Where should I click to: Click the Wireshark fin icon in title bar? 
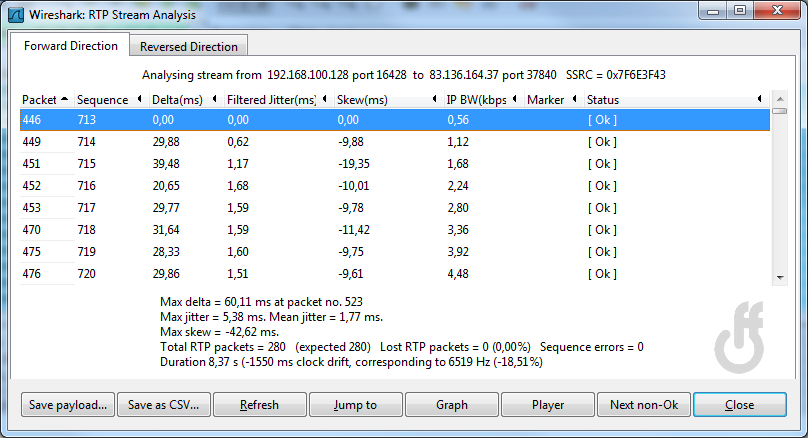pos(16,14)
